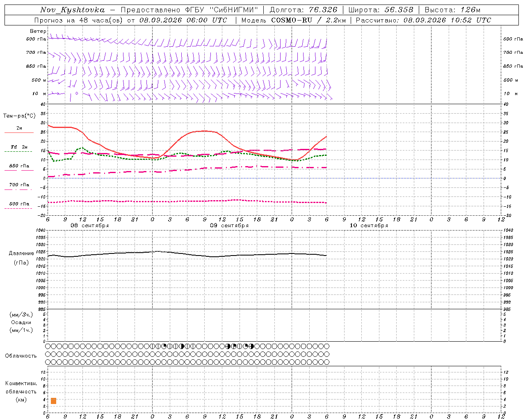Click the first half-filled cloud cover circle
This screenshot has height=420, width=525.
point(182,346)
